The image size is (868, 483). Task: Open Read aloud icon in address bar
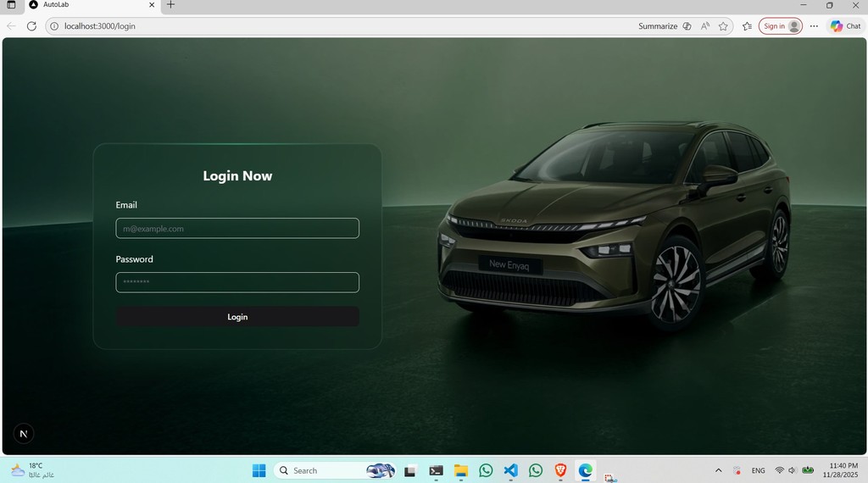705,26
